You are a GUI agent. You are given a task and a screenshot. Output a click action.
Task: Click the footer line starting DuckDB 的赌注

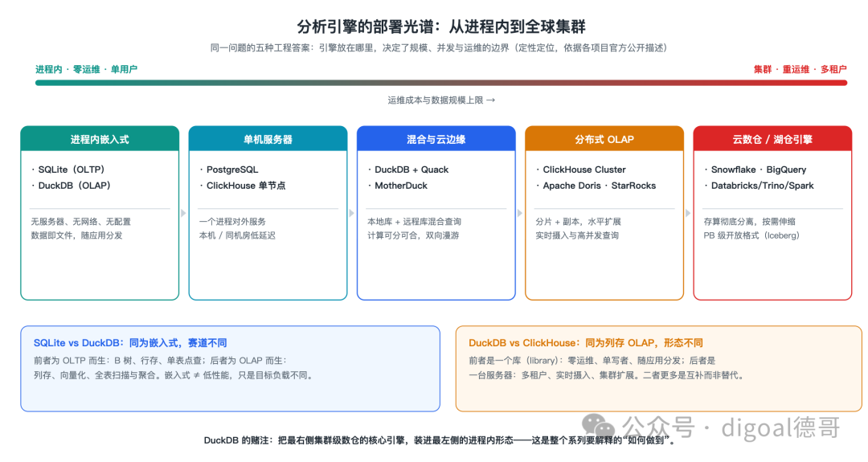pyautogui.click(x=440, y=440)
